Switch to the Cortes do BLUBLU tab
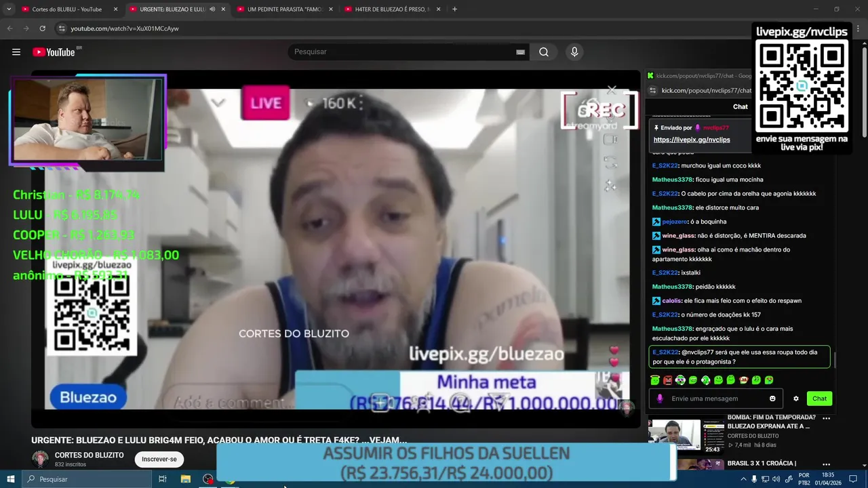Screen dimensions: 868x488 pos(66,9)
